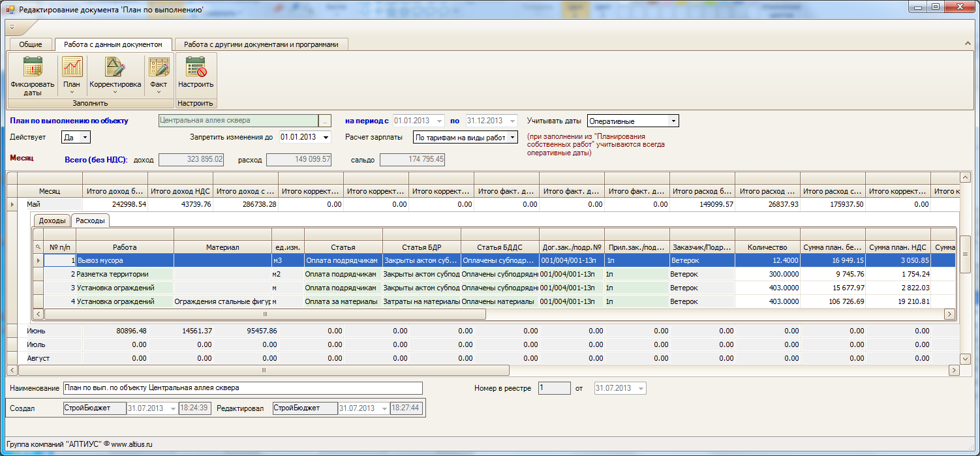980x456 pixels.
Task: Open the period start date 01.01.2013 dropdown
Action: (439, 121)
